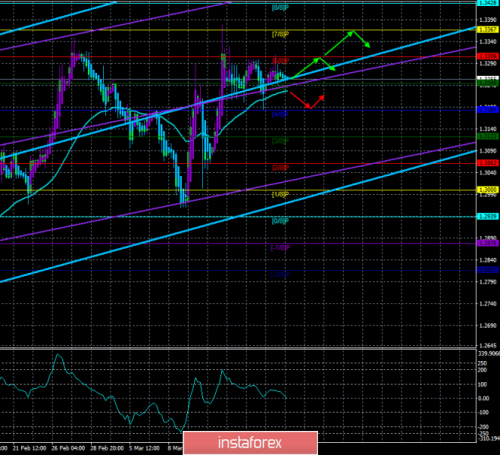Click the [1/8]P Murray level label
The width and height of the screenshot is (500, 455).
point(280,194)
